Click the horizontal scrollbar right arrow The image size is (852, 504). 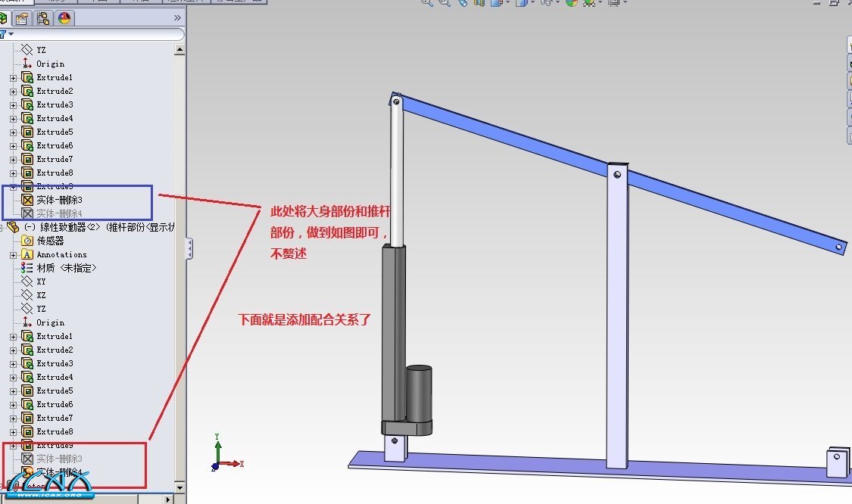coord(168,499)
